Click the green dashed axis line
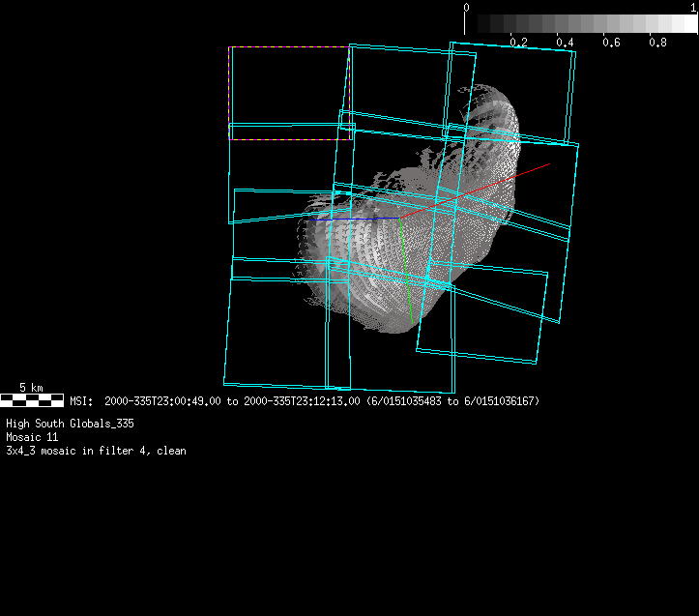The height and width of the screenshot is (616, 699). [x=407, y=276]
